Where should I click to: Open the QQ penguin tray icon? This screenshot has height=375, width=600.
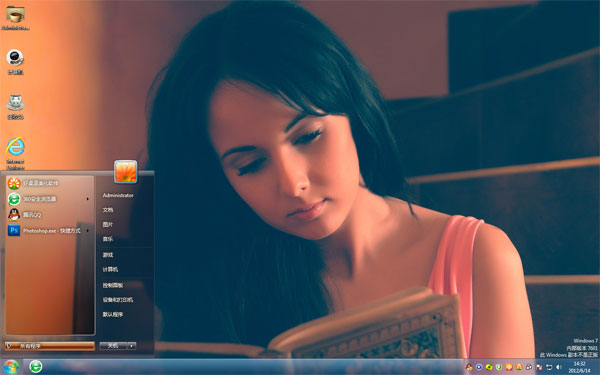coord(469,367)
